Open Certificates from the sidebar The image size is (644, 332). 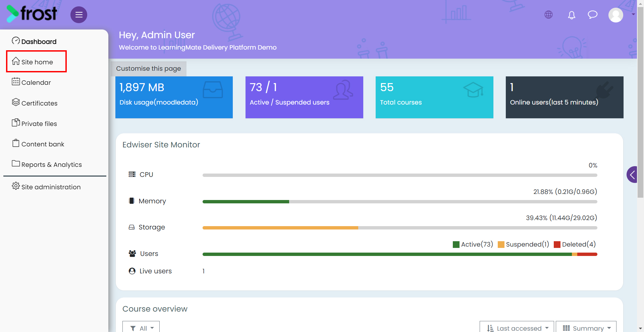tap(35, 103)
